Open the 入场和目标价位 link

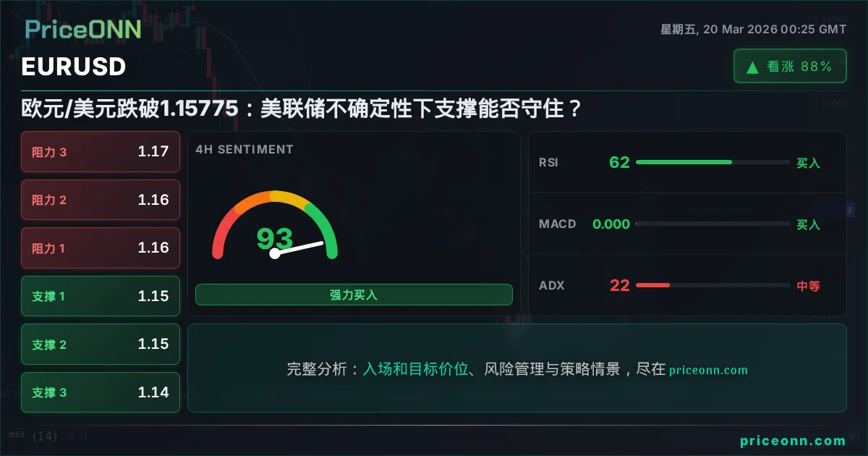point(415,369)
